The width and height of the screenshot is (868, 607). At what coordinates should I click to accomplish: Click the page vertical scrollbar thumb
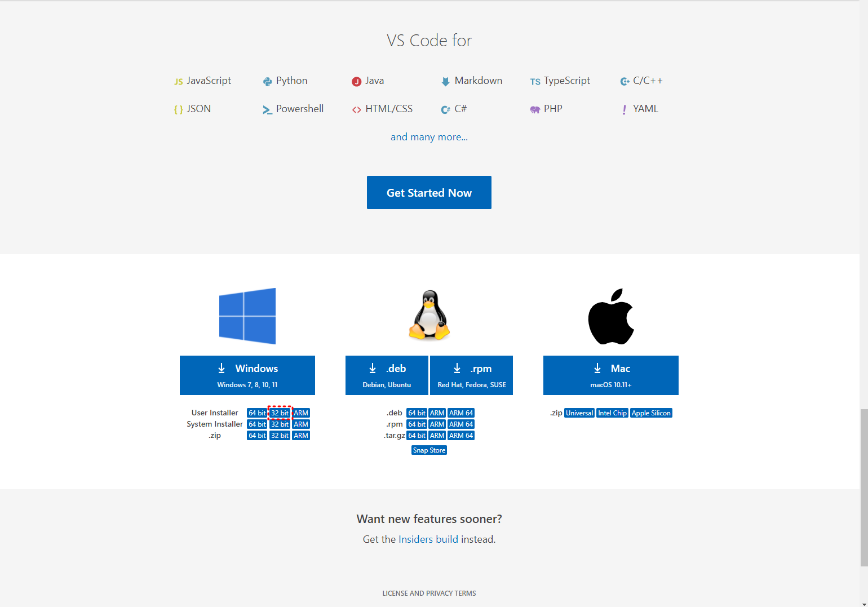coord(864,488)
